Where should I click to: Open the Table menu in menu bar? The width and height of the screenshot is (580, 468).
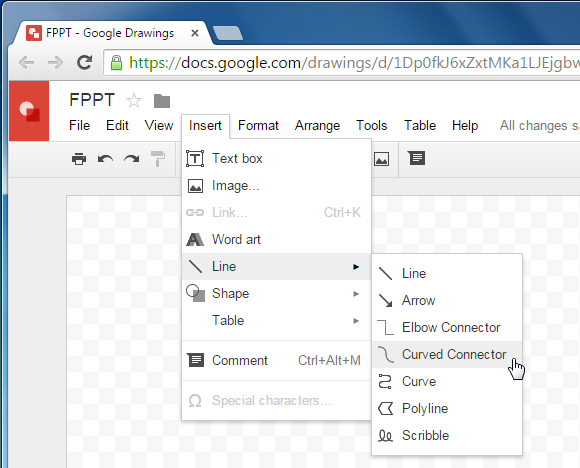point(420,125)
